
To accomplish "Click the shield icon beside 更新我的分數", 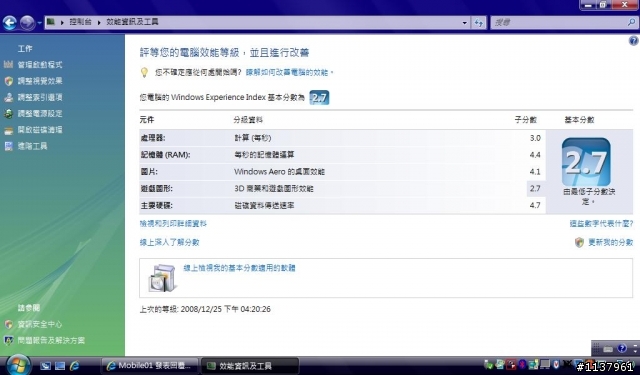I will [x=579, y=242].
